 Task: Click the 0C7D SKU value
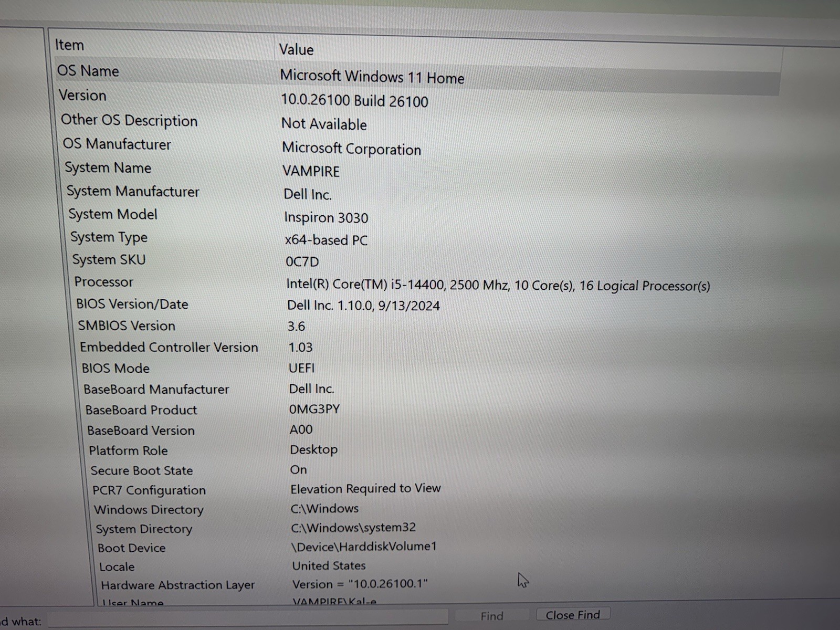click(302, 261)
